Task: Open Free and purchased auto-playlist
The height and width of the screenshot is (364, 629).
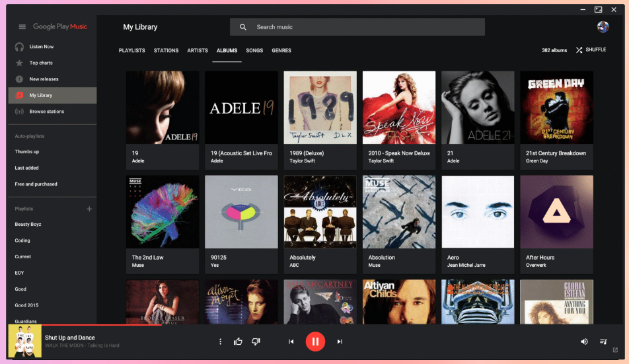Action: [x=36, y=184]
